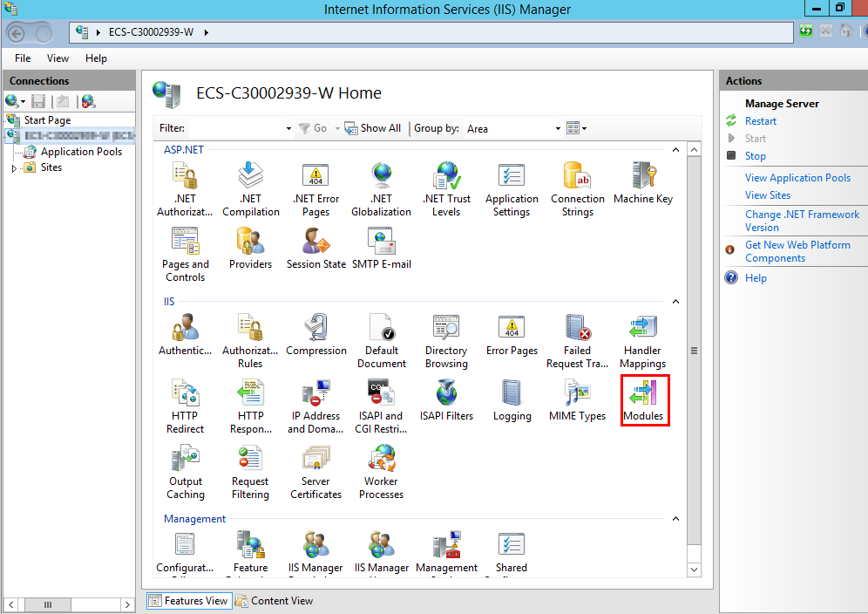Screen dimensions: 868x614
Task: Open the IIS Authorization Rules feature
Action: click(x=250, y=341)
